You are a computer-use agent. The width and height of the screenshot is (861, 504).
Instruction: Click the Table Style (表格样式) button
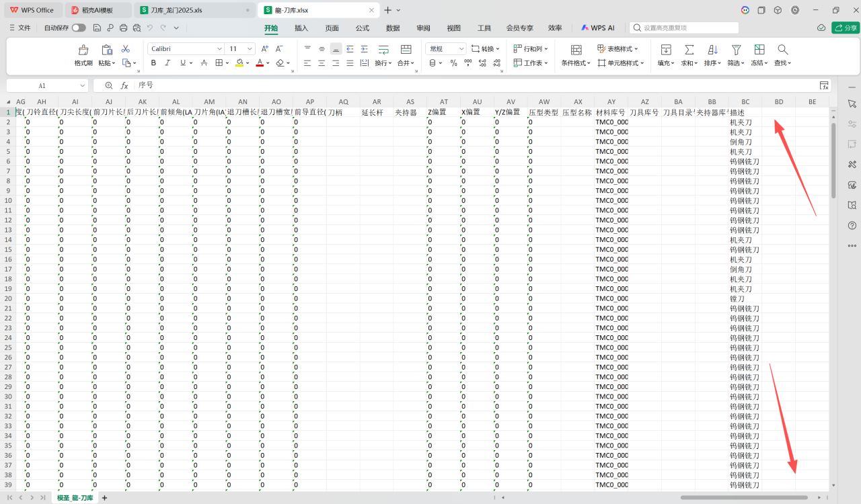pos(617,49)
